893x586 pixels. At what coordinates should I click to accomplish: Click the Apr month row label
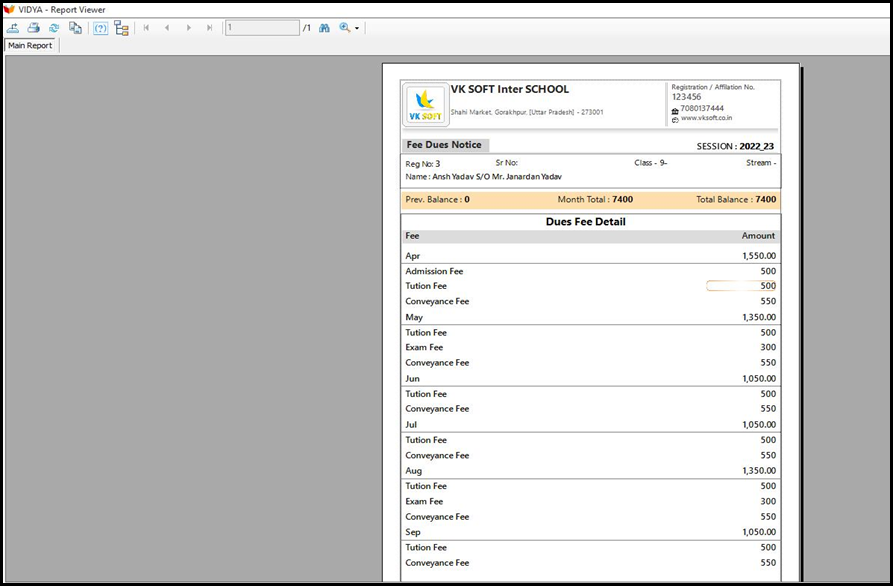click(412, 256)
